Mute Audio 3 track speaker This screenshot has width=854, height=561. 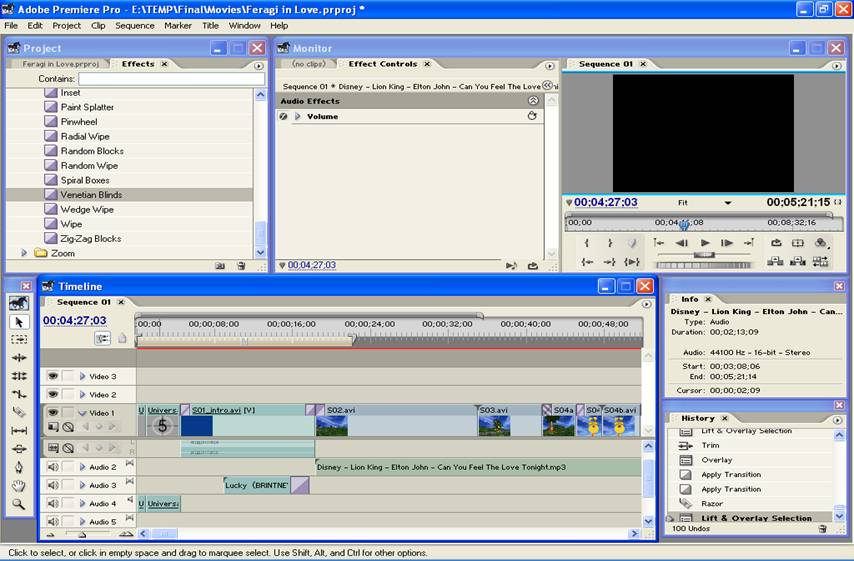(53, 485)
